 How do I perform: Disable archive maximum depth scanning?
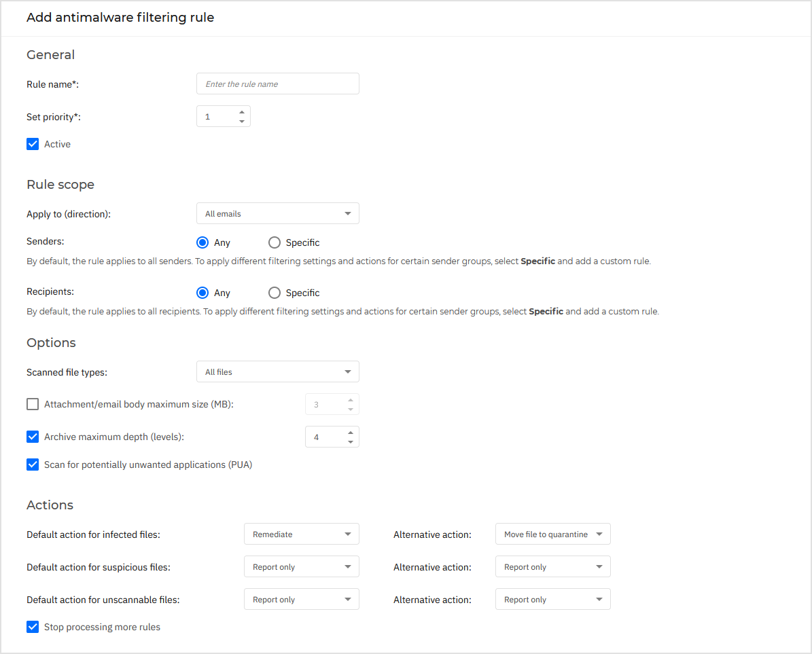pos(32,436)
